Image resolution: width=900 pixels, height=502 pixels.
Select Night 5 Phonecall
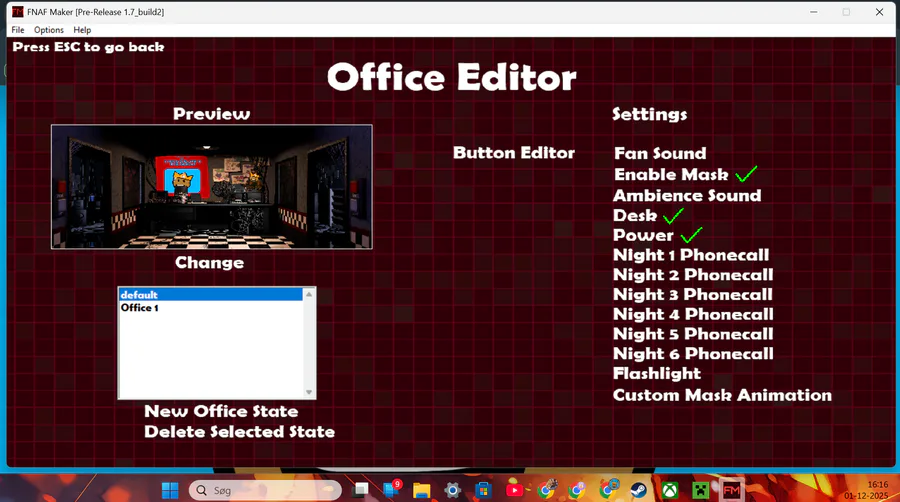click(x=693, y=334)
